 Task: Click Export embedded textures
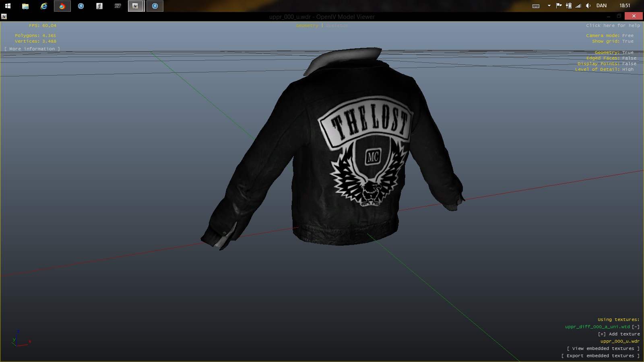point(600,356)
